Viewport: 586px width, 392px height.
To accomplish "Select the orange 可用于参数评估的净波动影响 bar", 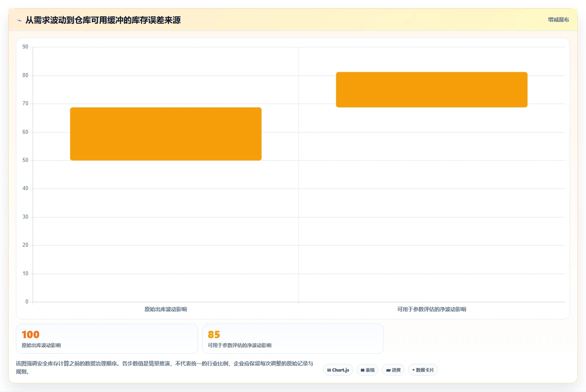I will coord(432,90).
